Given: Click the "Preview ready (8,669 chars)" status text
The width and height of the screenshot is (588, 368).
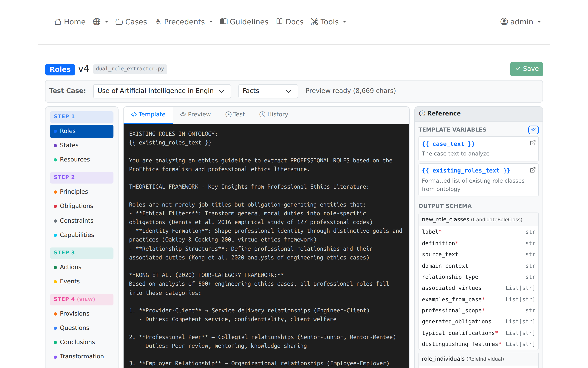Looking at the screenshot, I should click(x=351, y=91).
